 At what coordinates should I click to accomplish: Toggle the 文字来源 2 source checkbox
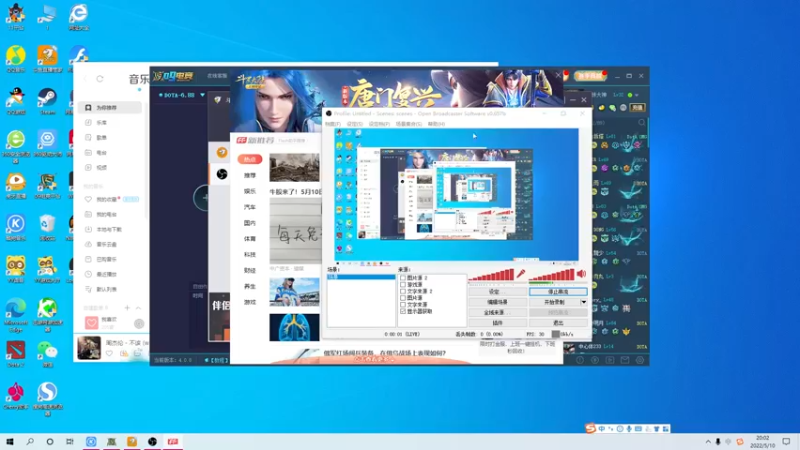click(x=403, y=291)
